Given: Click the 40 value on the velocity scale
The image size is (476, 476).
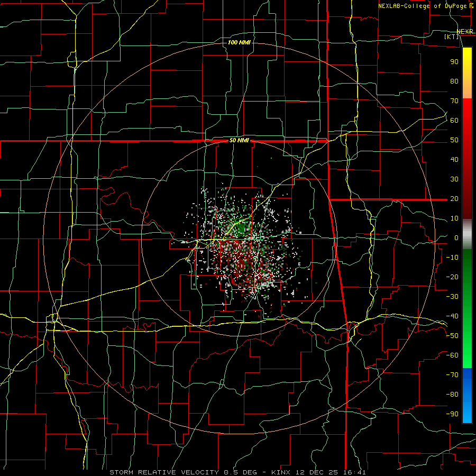Looking at the screenshot, I should (454, 159).
